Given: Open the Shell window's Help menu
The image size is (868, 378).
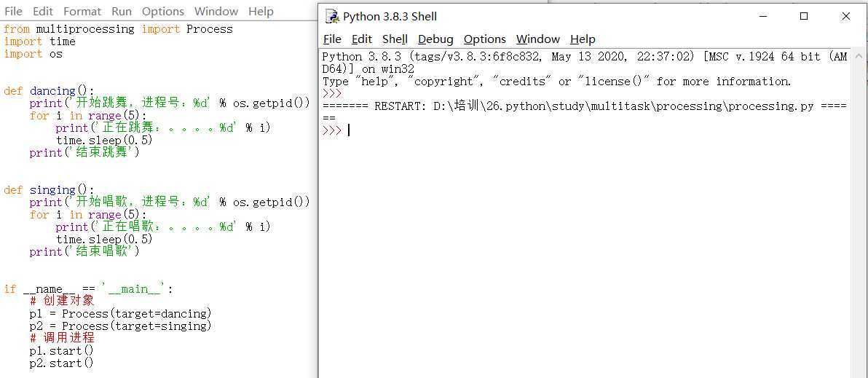Looking at the screenshot, I should (x=583, y=39).
